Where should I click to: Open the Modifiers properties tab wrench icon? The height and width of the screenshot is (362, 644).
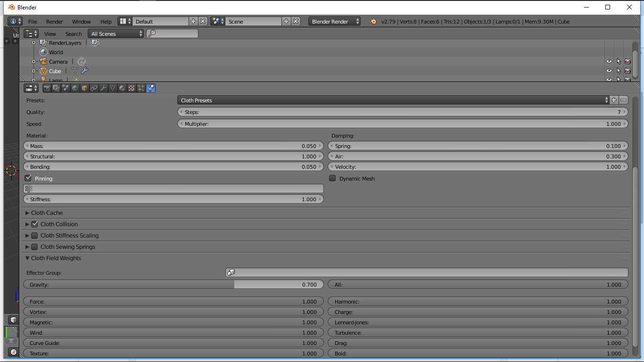[x=103, y=88]
